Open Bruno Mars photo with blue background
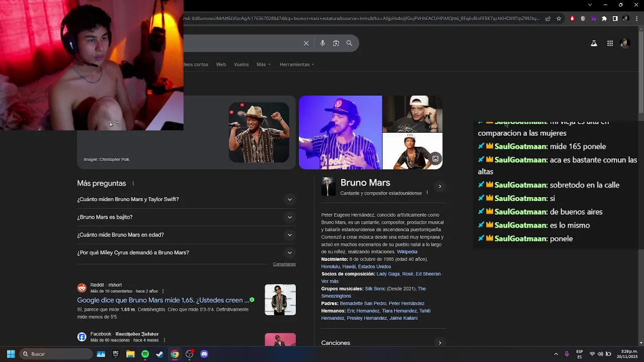This screenshot has width=644, height=362. coord(340,132)
